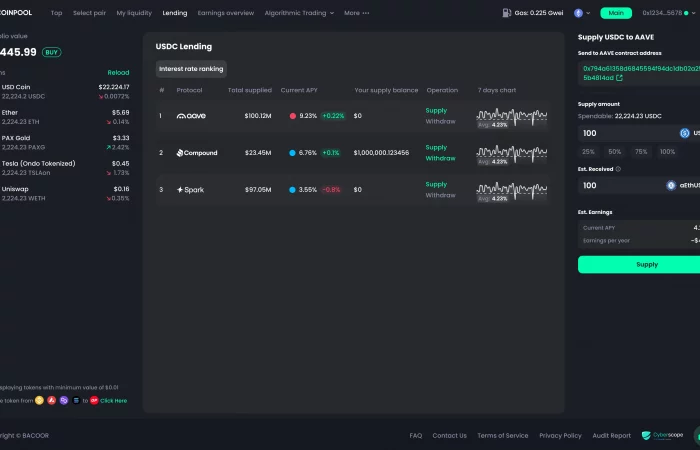Open My liquidity tab
The width and height of the screenshot is (700, 450).
[x=134, y=13]
